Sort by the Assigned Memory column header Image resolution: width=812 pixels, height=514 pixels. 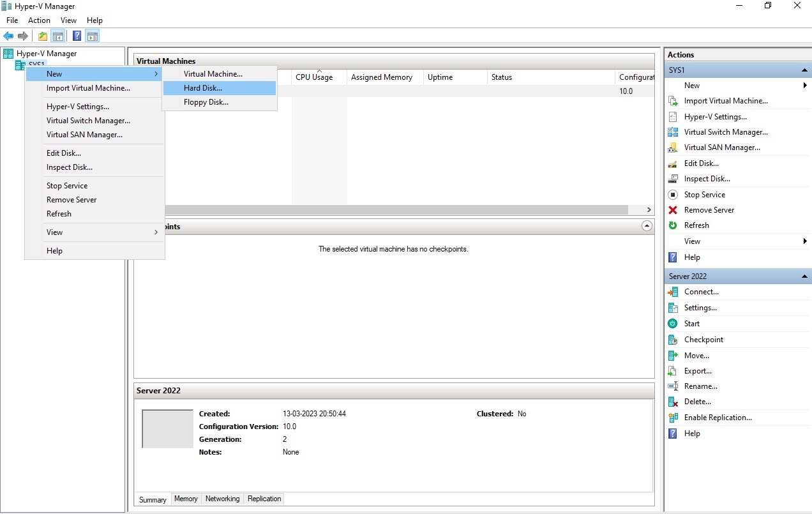385,77
